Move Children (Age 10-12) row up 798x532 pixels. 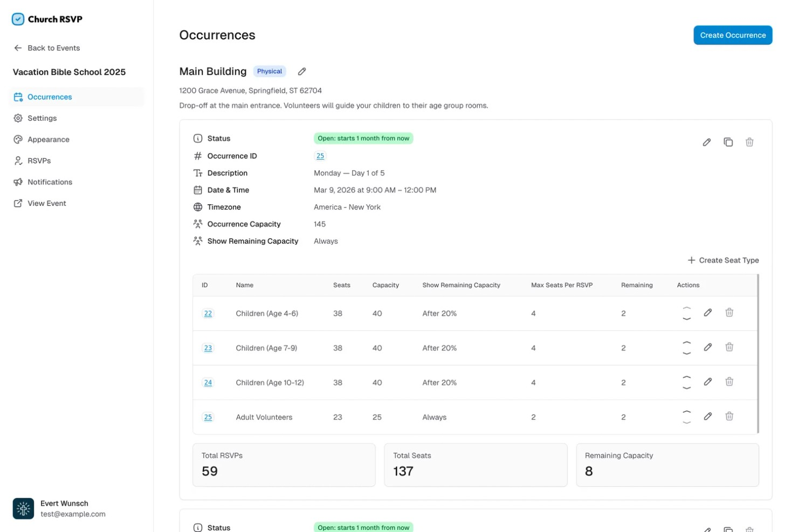click(x=687, y=377)
